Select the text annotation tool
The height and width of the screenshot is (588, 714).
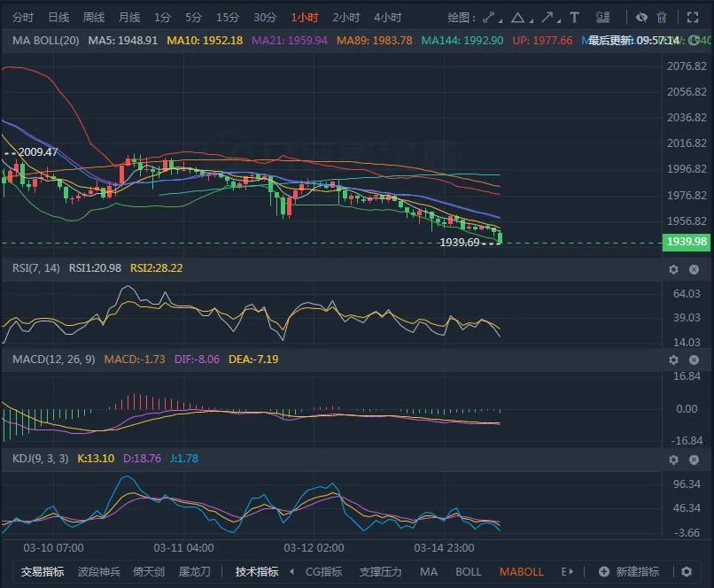pos(575,15)
